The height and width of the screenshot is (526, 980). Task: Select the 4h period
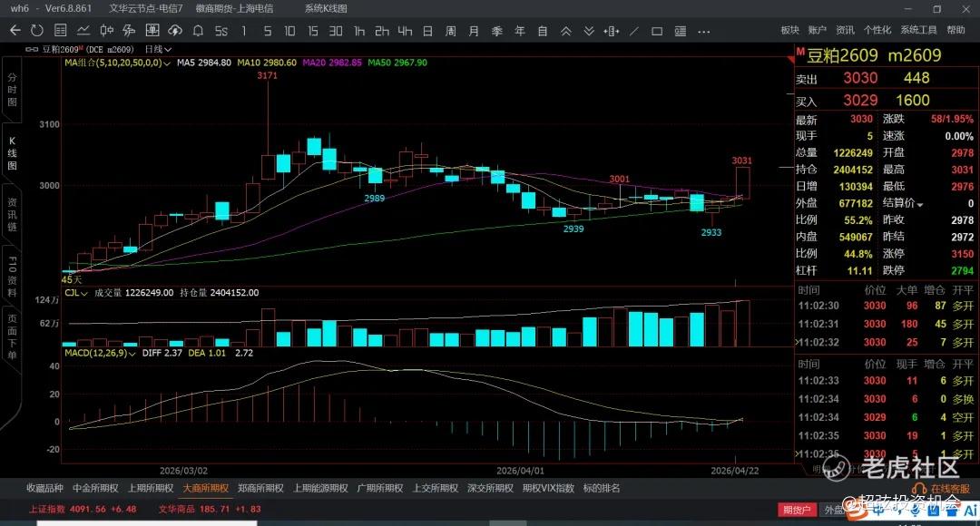pyautogui.click(x=405, y=31)
